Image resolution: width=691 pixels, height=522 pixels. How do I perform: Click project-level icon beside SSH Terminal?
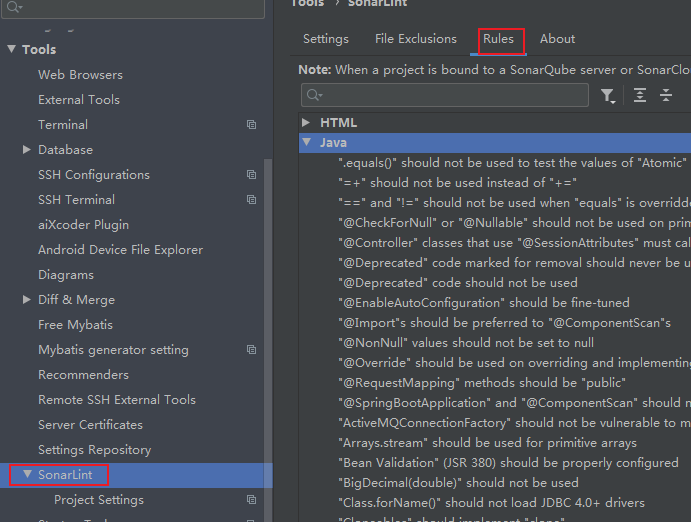[251, 200]
